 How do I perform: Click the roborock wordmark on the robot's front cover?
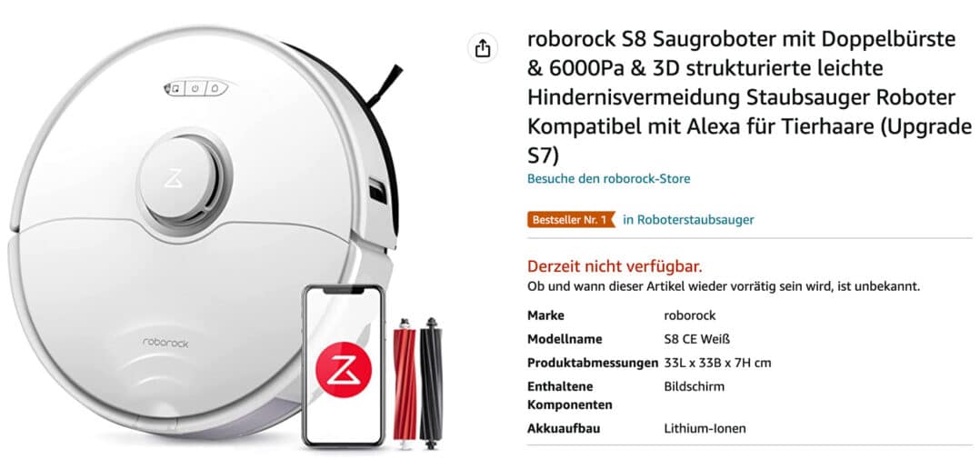tap(165, 343)
